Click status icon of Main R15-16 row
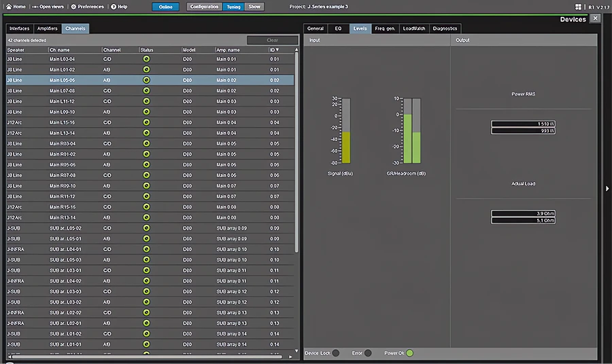The width and height of the screenshot is (612, 364). point(146,207)
